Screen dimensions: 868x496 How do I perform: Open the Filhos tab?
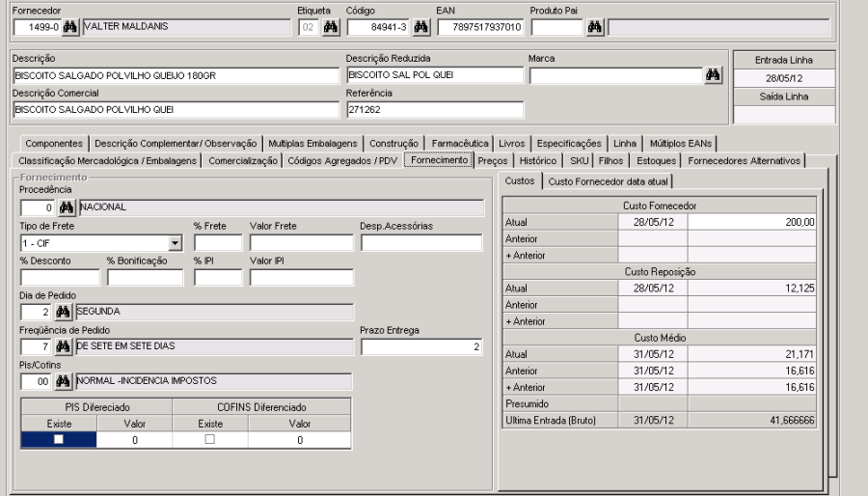pos(610,160)
